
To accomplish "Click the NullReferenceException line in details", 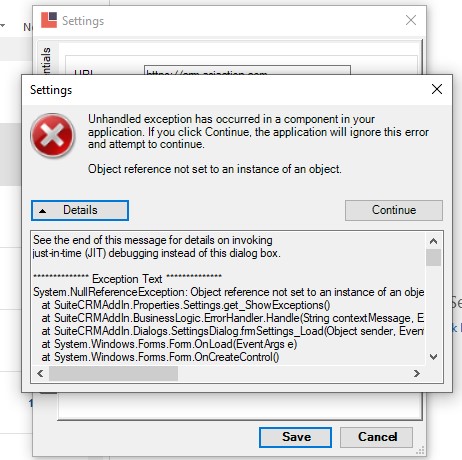I will tap(229, 292).
